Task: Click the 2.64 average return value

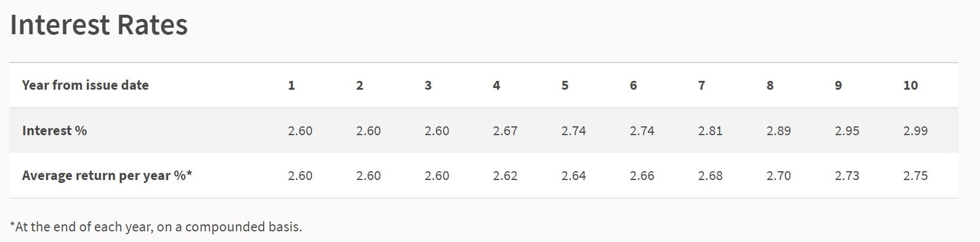Action: coord(573,176)
